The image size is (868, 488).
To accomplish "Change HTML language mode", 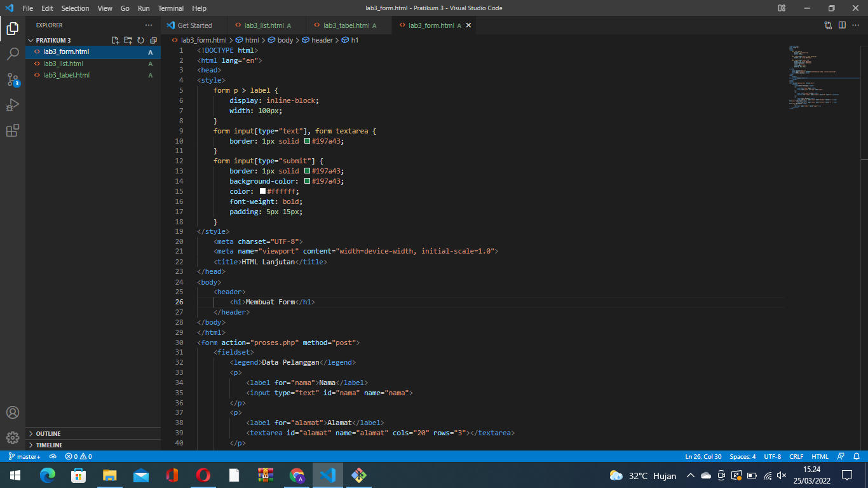I will tap(820, 456).
